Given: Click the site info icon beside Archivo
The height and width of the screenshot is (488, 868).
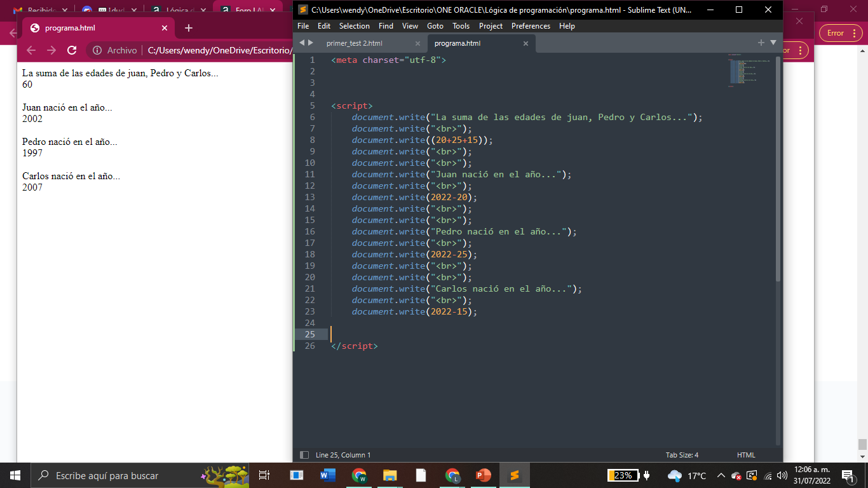Looking at the screenshot, I should click(x=97, y=50).
